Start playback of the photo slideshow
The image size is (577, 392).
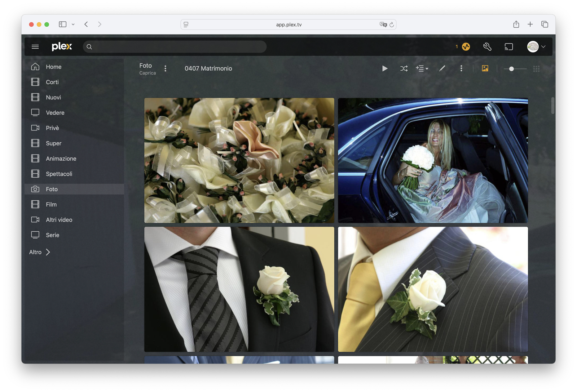click(x=384, y=68)
